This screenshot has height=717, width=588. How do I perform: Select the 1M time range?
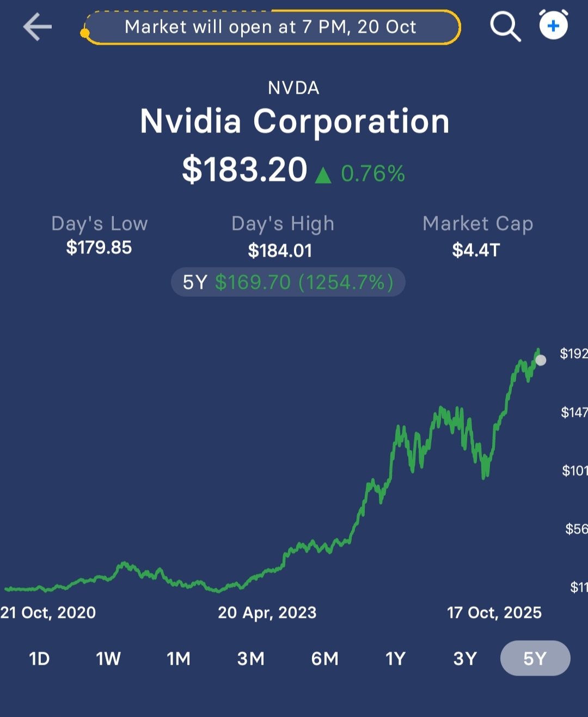[179, 659]
